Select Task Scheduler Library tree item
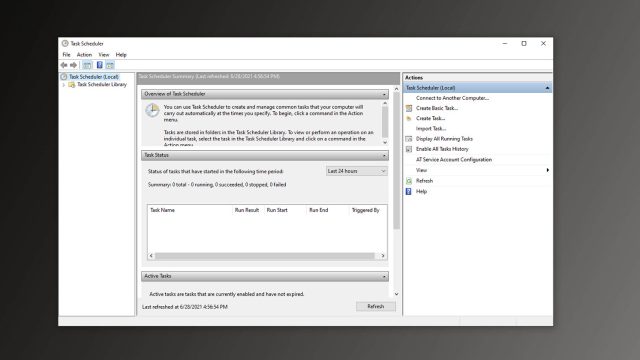640x360 pixels. click(x=102, y=84)
